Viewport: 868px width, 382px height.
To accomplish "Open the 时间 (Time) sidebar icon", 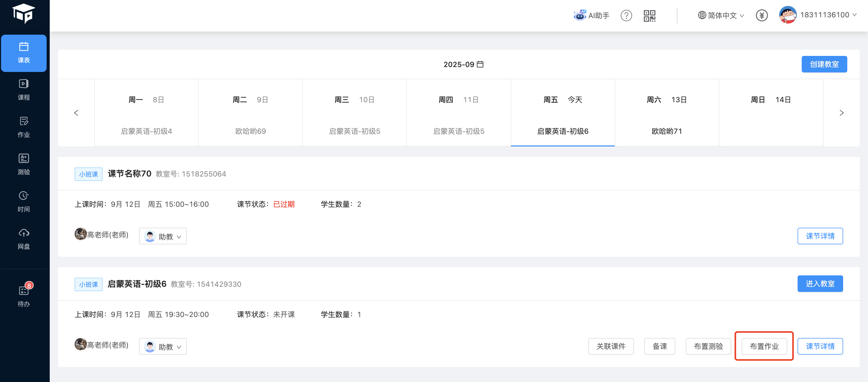I will pos(24,201).
